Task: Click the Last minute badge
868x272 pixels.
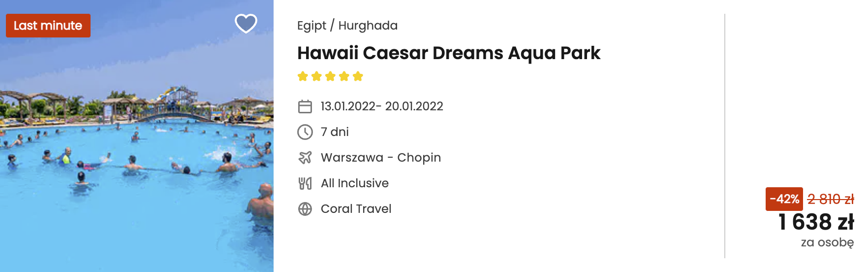Action: (x=48, y=26)
